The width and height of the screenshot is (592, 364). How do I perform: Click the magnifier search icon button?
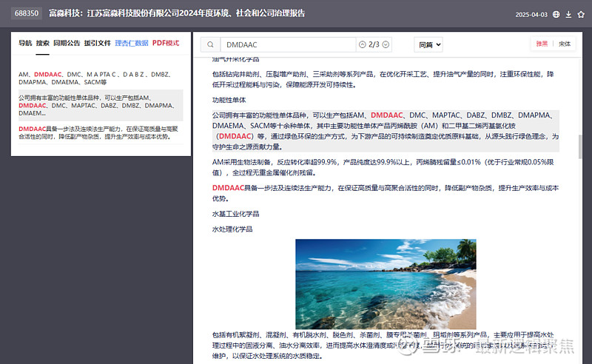210,44
